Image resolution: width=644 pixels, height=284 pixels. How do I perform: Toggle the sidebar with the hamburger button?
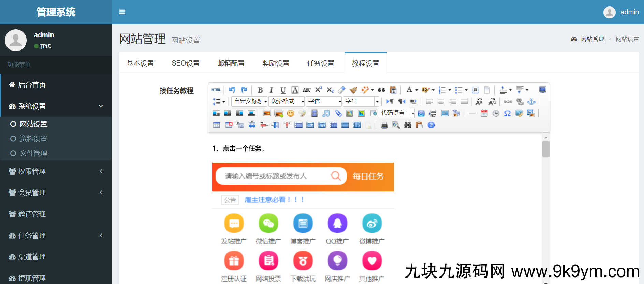click(122, 12)
